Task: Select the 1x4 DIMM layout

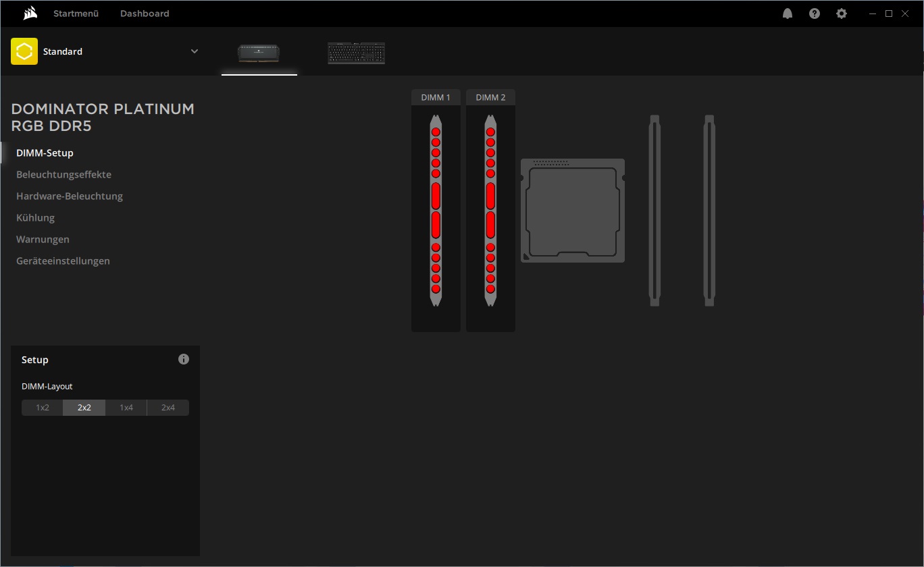Action: (126, 408)
